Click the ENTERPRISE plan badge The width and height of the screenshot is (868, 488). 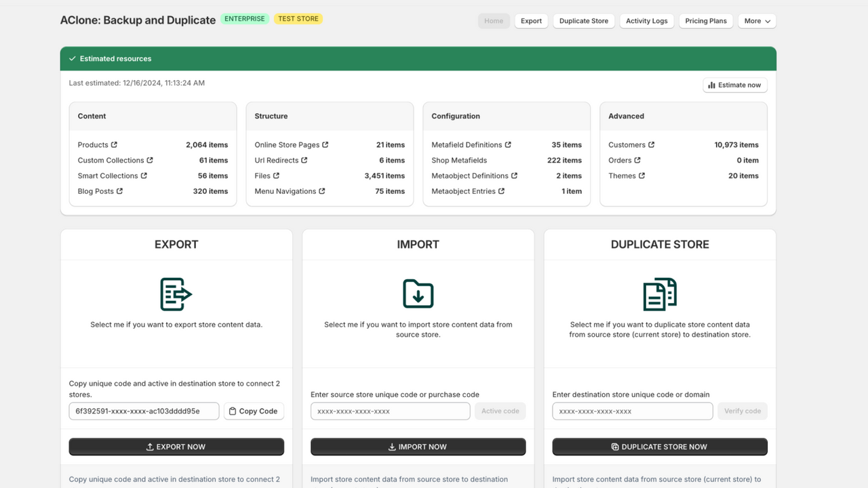pos(245,19)
